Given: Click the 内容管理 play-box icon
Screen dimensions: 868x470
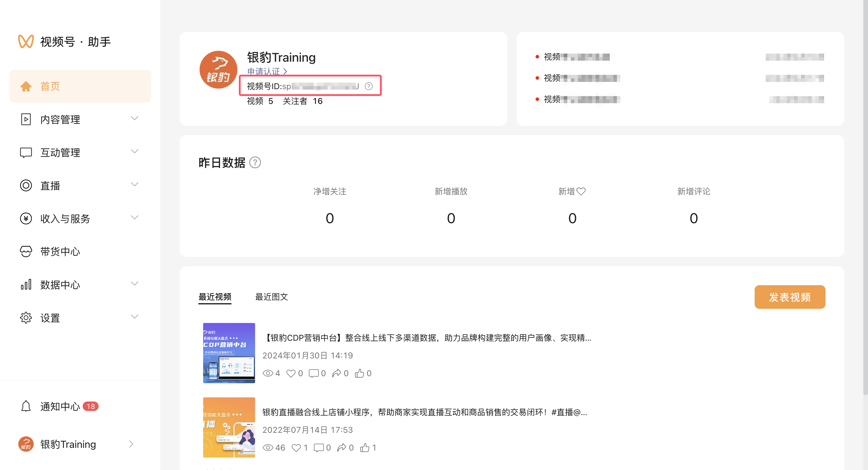Looking at the screenshot, I should click(26, 119).
